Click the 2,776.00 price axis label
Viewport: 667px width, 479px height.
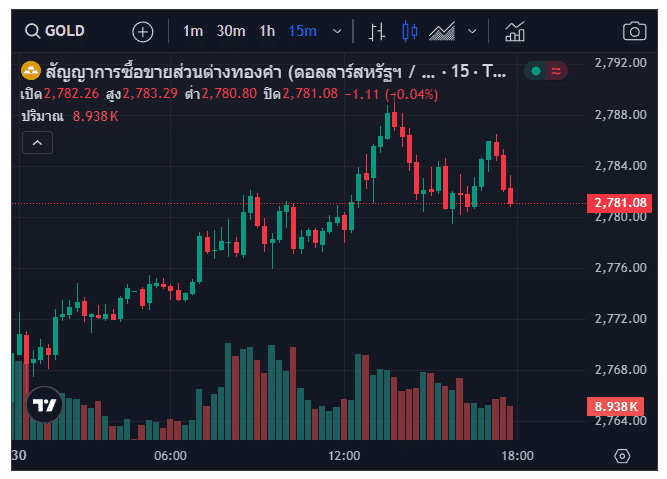click(x=620, y=268)
